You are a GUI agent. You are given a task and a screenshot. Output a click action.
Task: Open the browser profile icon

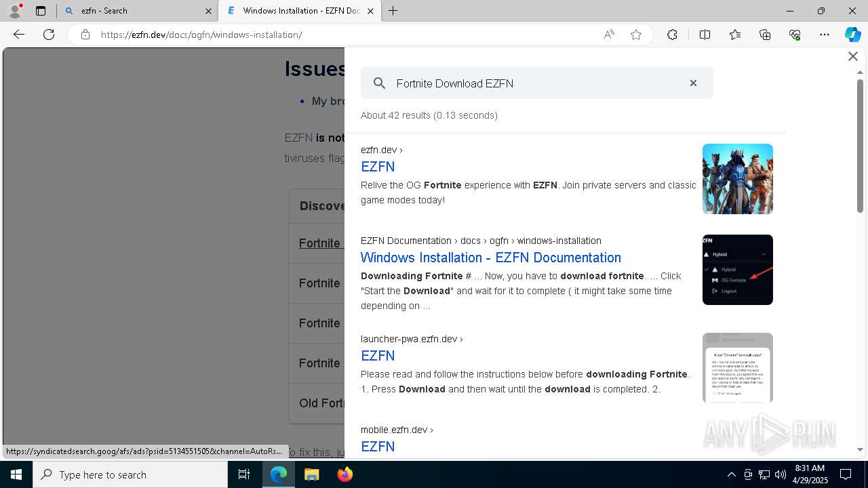coord(15,11)
